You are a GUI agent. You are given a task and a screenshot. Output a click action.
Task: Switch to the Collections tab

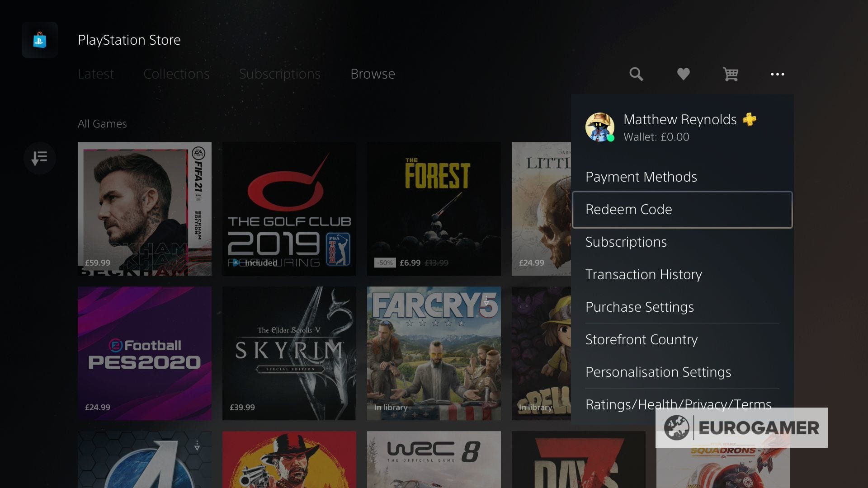(176, 74)
